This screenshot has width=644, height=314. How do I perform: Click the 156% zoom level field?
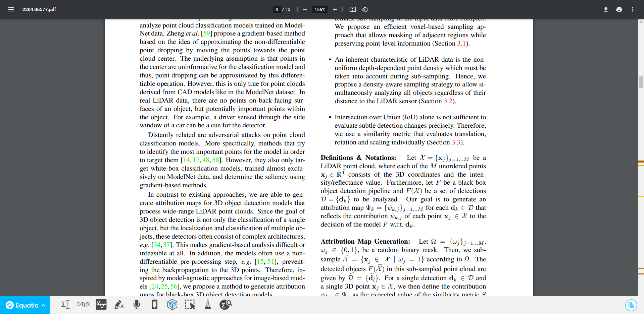320,9
